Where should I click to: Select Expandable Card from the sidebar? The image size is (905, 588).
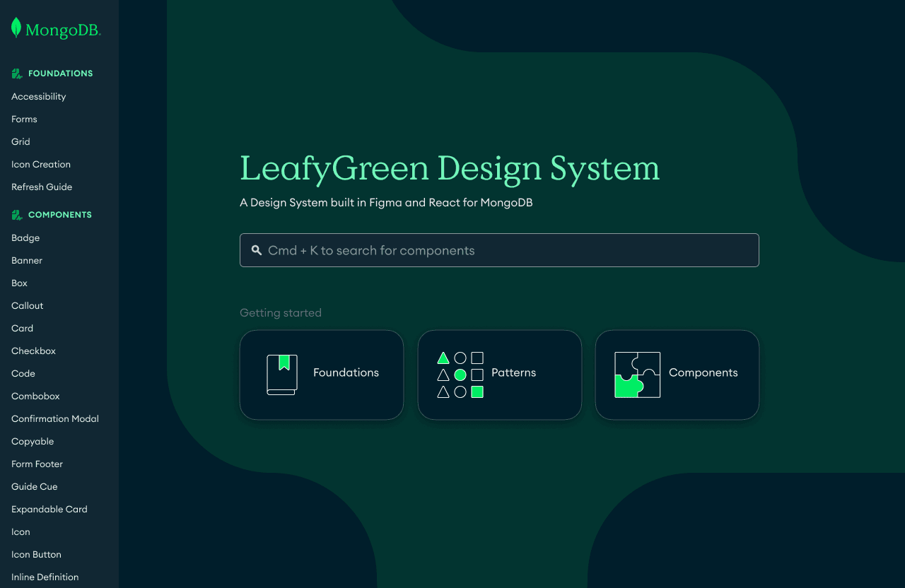tap(49, 509)
